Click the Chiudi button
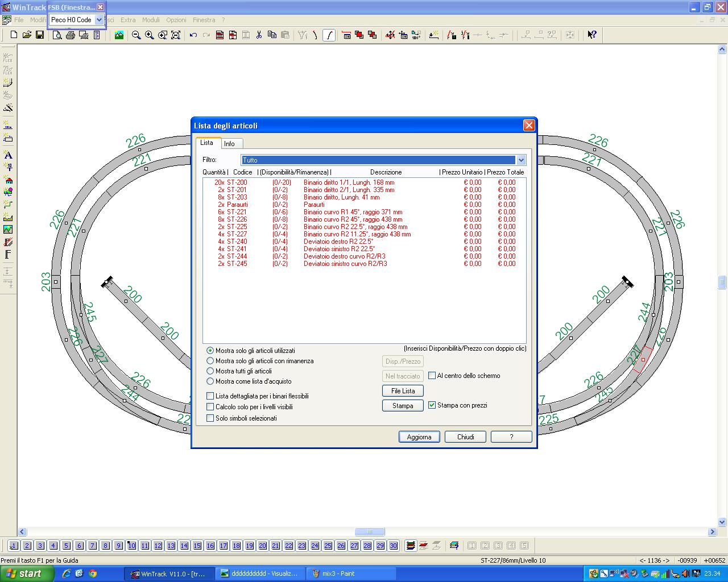 [466, 437]
